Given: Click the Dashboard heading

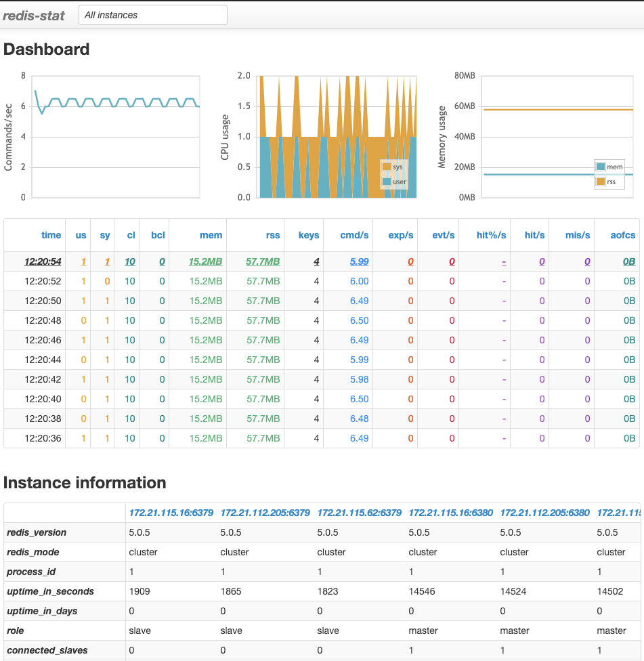Looking at the screenshot, I should (46, 49).
